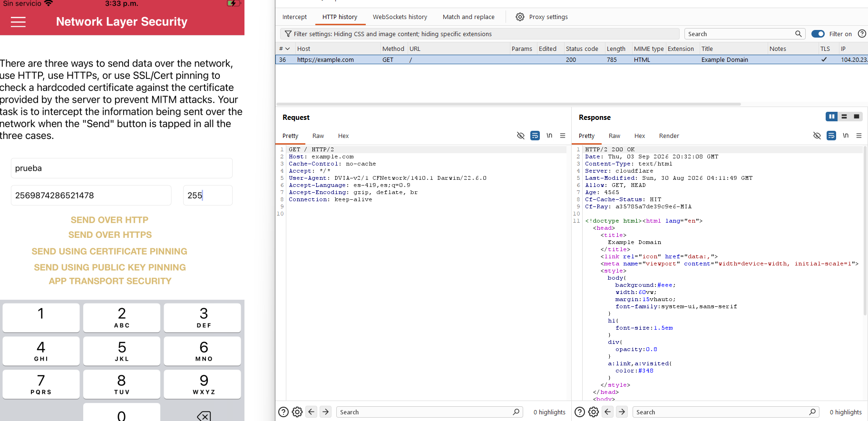Tap SEND OVER HTTPS button
Viewport: 868px width, 421px height.
click(x=110, y=235)
